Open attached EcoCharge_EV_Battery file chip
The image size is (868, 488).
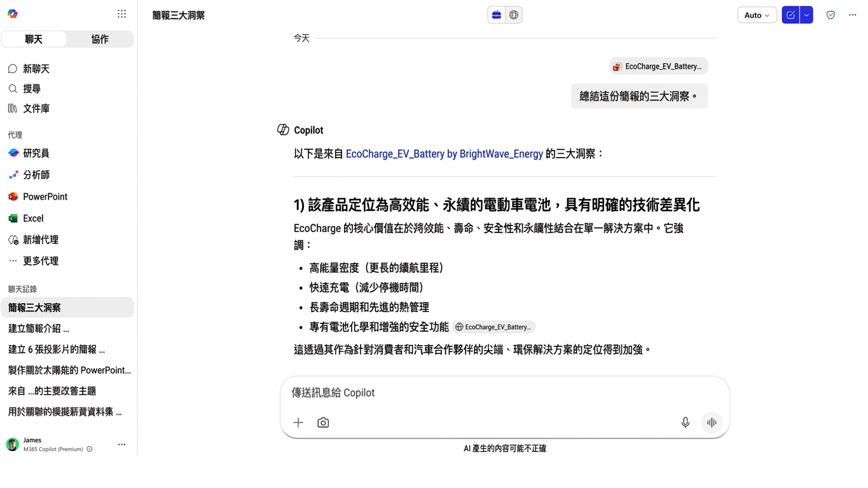coord(658,66)
